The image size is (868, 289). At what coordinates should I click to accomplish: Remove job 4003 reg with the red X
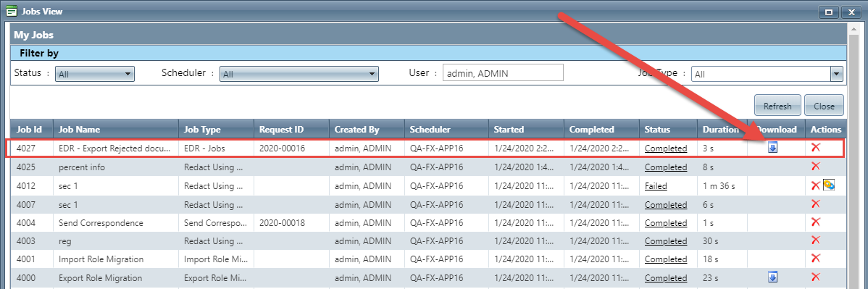click(x=815, y=240)
